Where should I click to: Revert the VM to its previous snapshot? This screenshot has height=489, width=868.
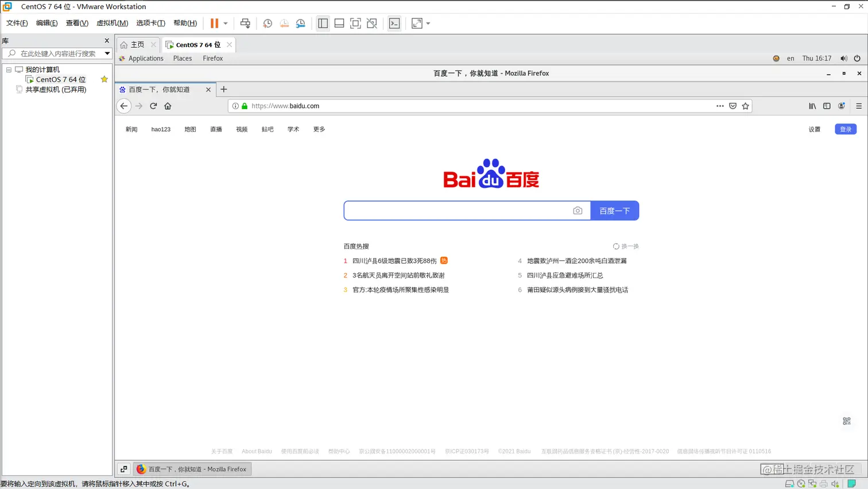click(284, 24)
